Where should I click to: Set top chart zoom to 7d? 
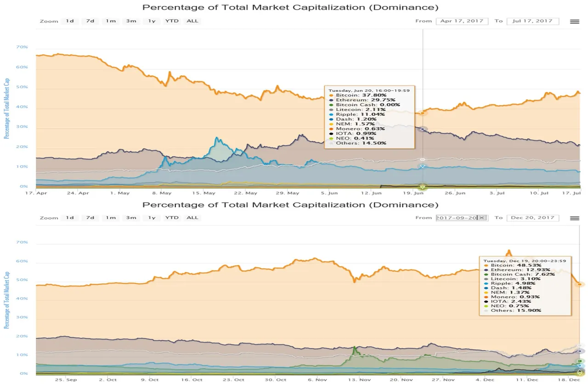90,21
